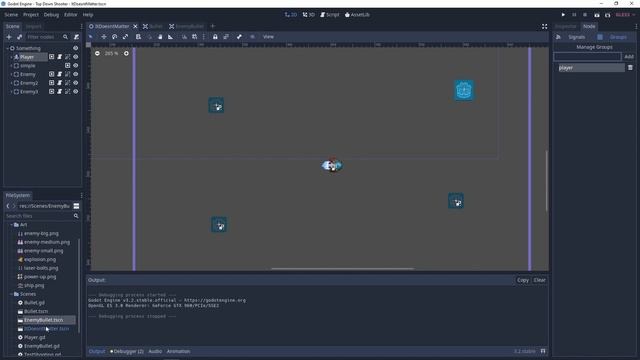Viewport: 640px width, 360px height.
Task: Toggle visibility eye of the Player node
Action: coord(76,57)
